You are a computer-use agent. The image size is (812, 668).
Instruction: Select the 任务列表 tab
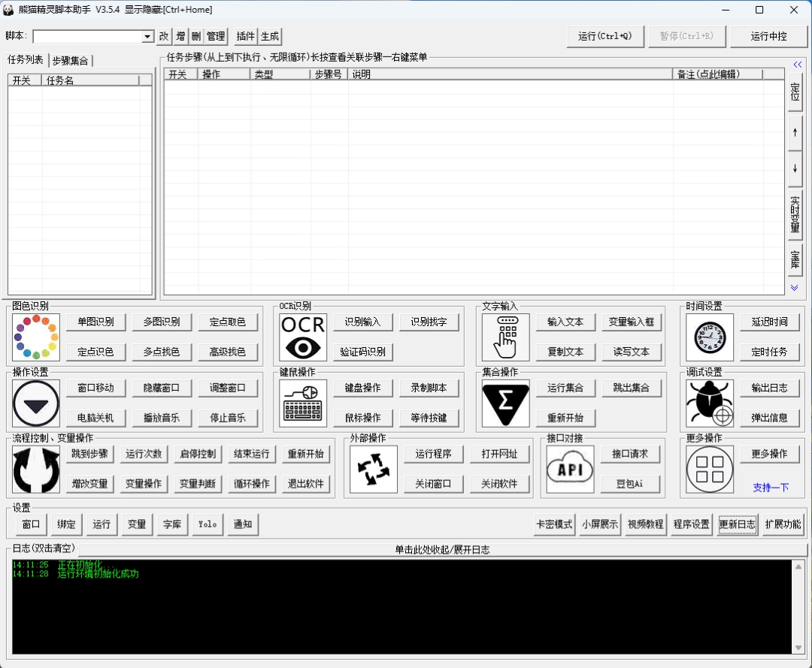[x=25, y=61]
